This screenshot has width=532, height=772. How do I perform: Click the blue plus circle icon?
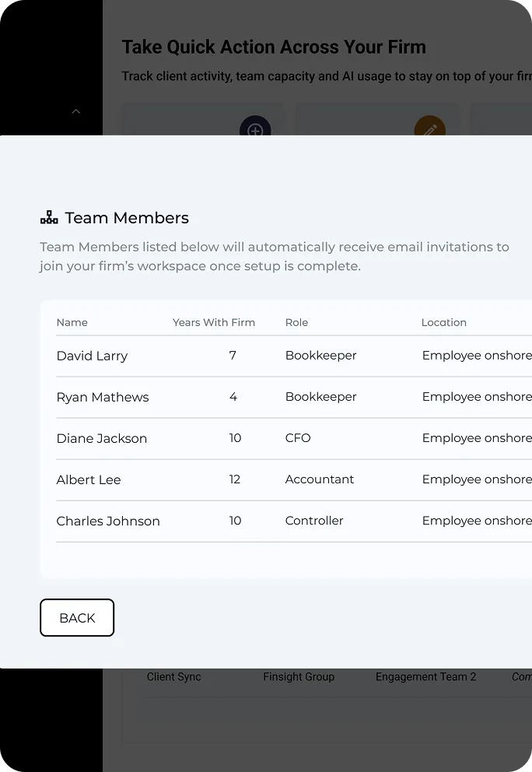(255, 129)
